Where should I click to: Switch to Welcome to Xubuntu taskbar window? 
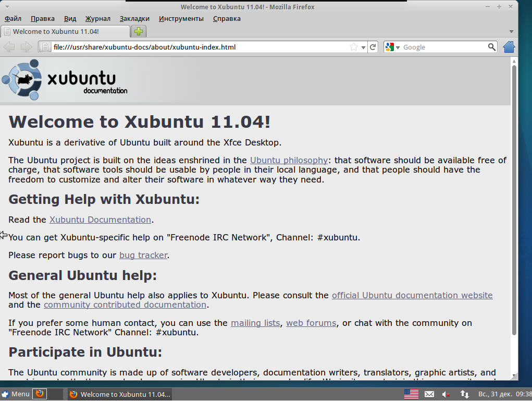click(x=120, y=394)
